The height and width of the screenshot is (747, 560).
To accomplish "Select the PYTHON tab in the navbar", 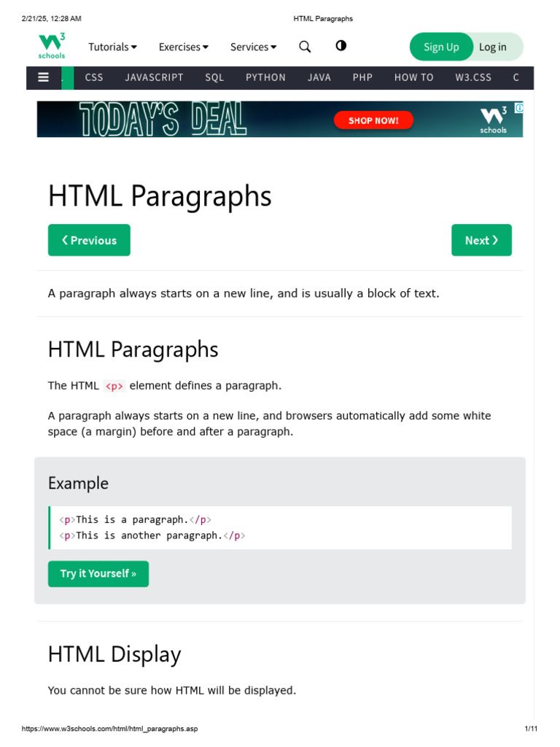I will [265, 77].
